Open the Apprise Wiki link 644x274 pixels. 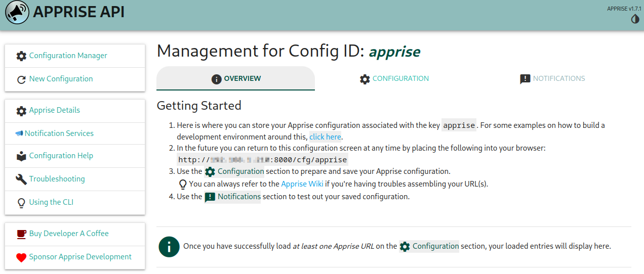pos(302,184)
